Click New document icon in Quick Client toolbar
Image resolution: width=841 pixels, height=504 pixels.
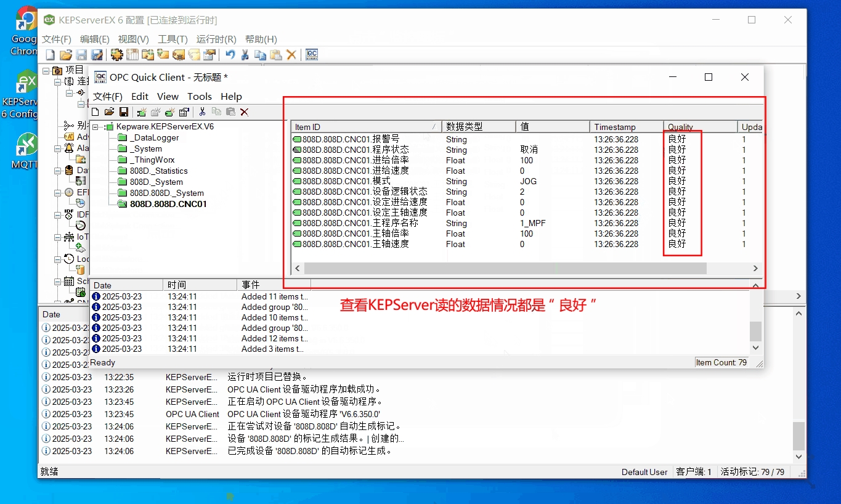pos(95,112)
